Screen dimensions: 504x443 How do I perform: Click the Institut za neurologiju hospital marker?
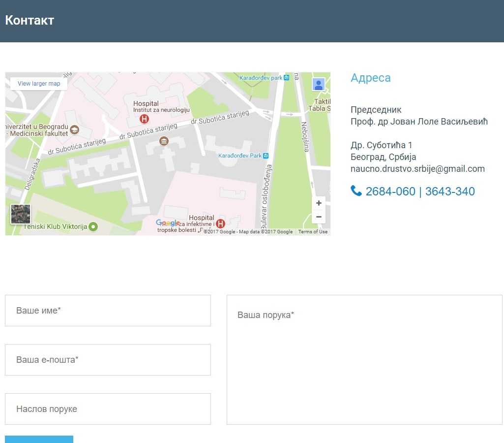point(144,119)
